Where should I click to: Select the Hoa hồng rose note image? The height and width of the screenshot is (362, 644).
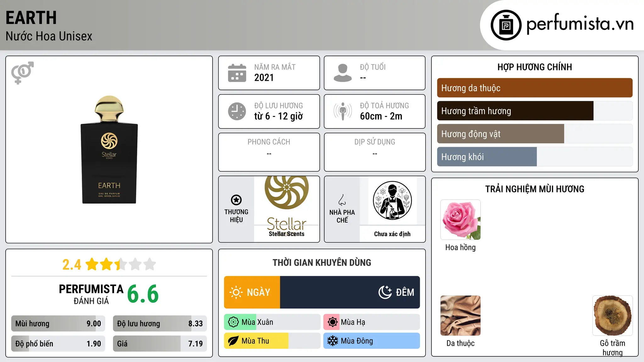pyautogui.click(x=460, y=220)
